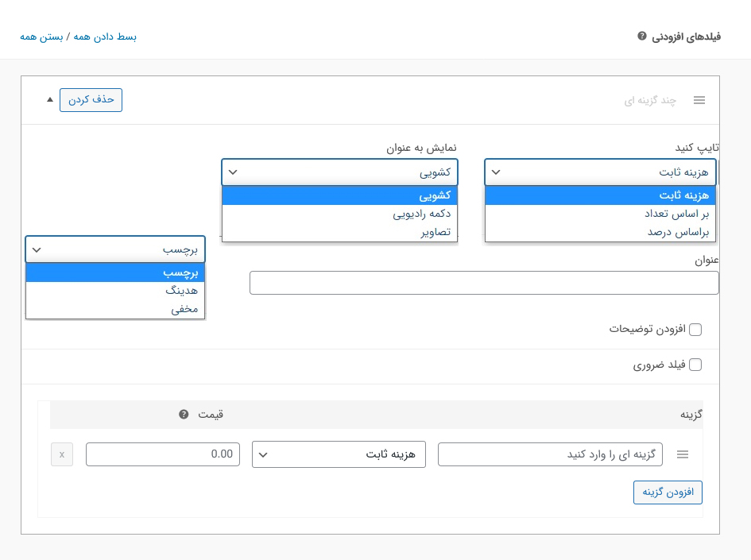Click the drag handle next to چند گزینه ای
This screenshot has width=751, height=560.
(x=699, y=100)
